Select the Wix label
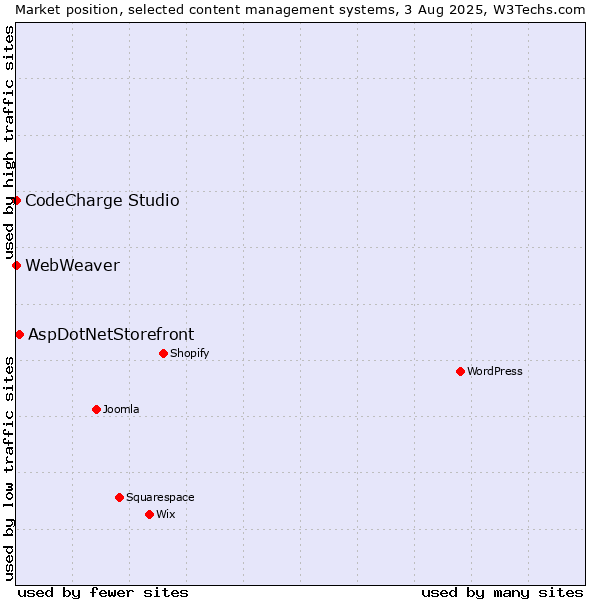 coord(166,514)
